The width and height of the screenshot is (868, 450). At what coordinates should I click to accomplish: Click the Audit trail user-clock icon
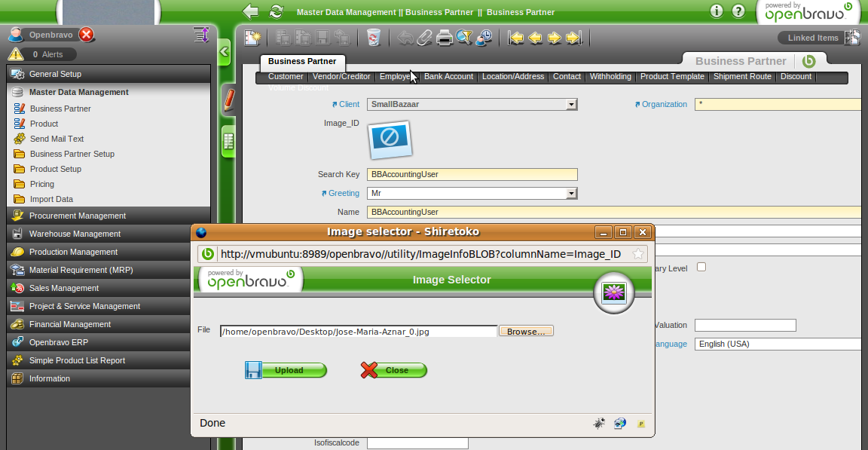(484, 38)
